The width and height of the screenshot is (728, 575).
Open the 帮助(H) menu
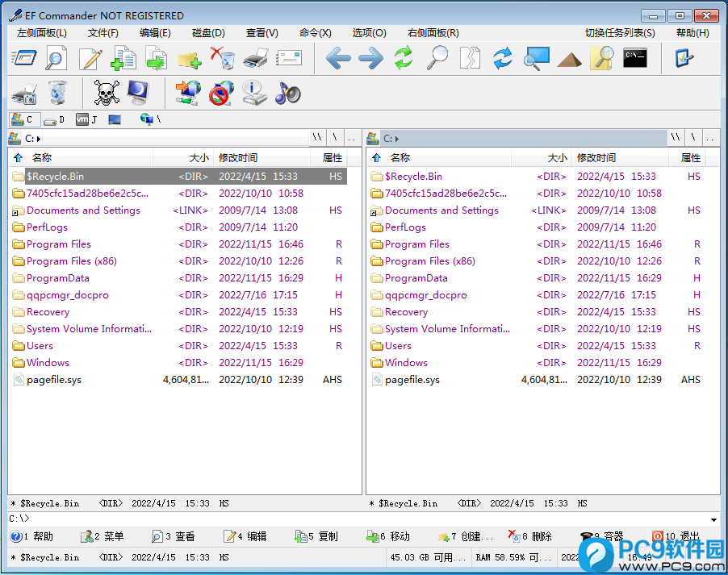click(692, 33)
